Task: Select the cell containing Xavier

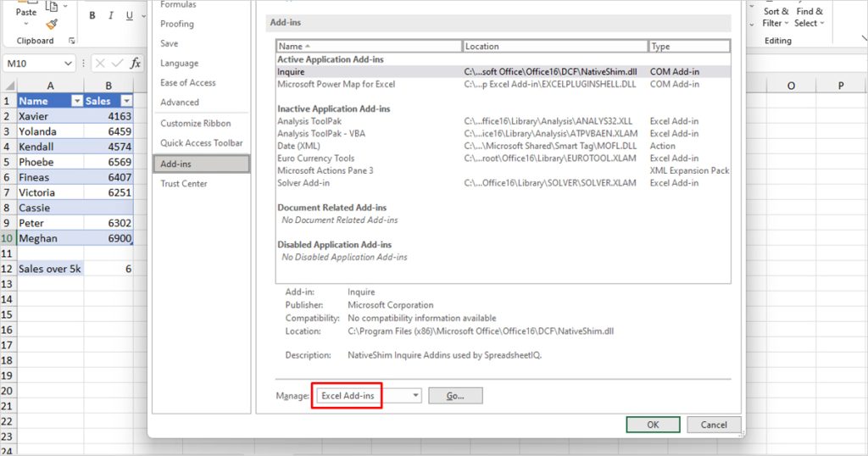Action: 50,116
